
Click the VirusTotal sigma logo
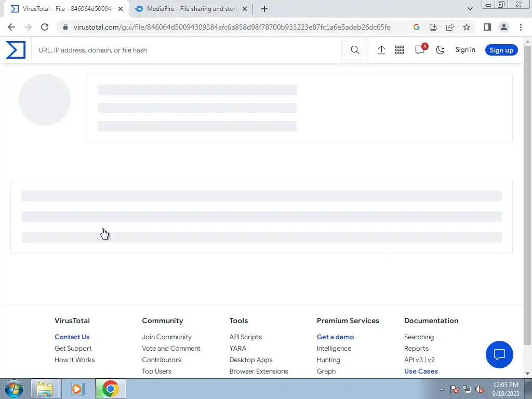pyautogui.click(x=16, y=50)
